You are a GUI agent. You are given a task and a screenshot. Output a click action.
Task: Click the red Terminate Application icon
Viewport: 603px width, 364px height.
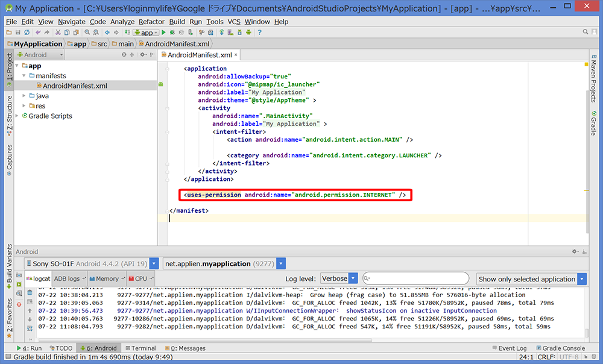click(x=19, y=304)
